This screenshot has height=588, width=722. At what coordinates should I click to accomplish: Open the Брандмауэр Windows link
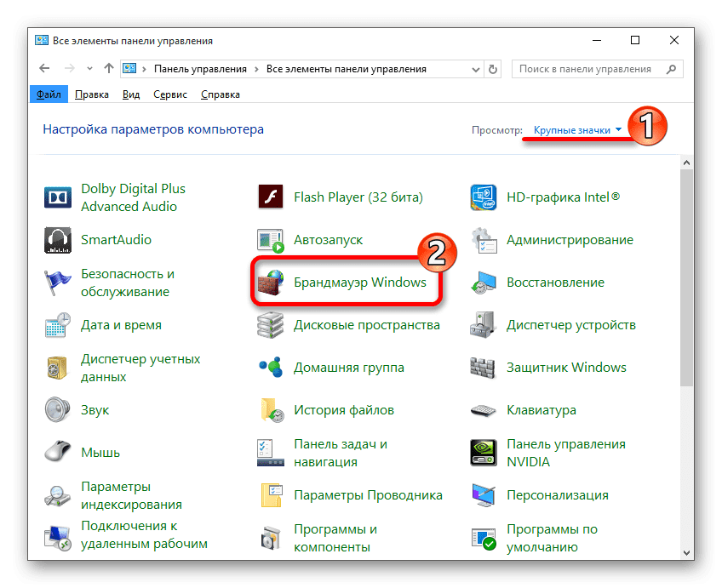360,283
